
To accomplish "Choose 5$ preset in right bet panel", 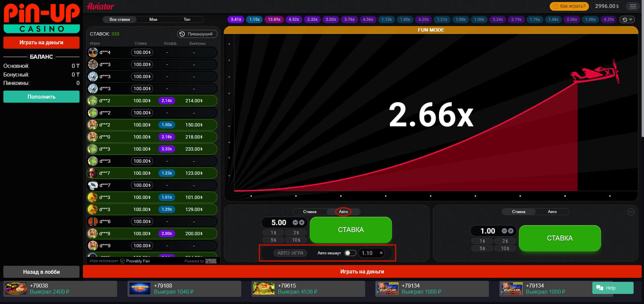I will [x=482, y=248].
